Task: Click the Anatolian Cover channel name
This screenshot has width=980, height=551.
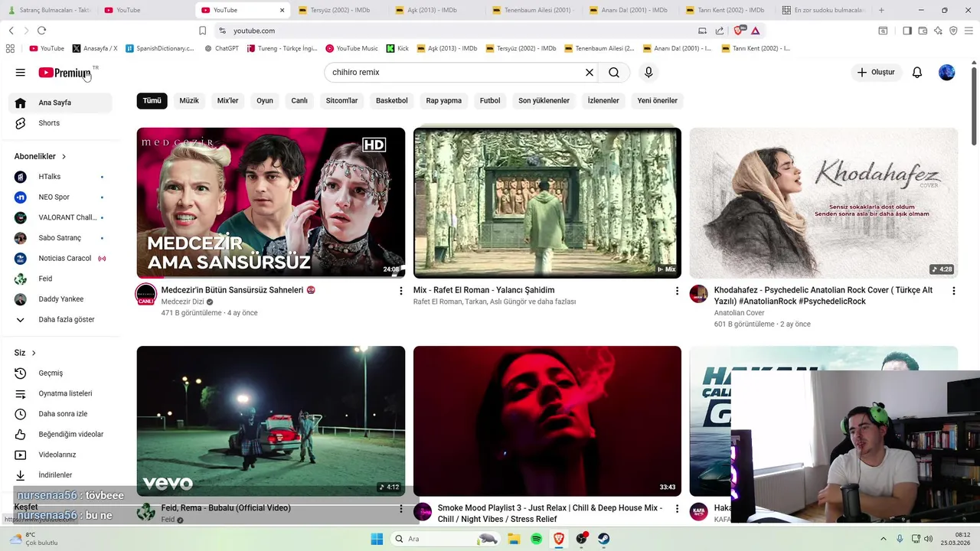Action: coord(739,313)
